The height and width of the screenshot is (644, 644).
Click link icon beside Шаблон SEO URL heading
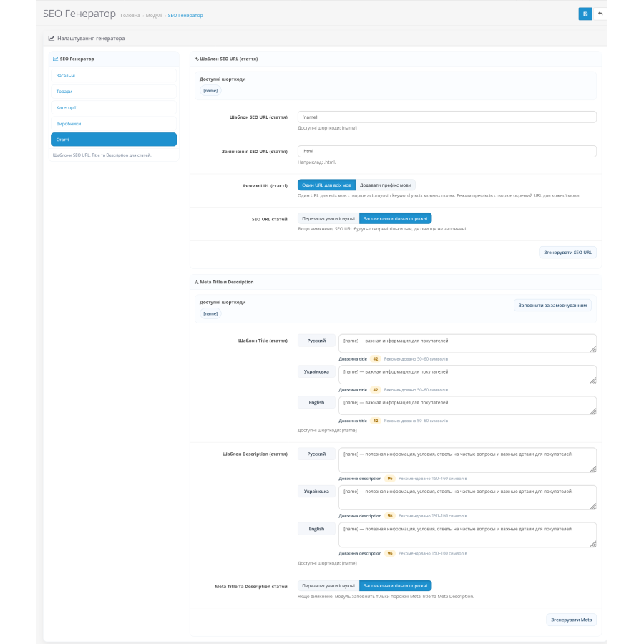pyautogui.click(x=196, y=59)
